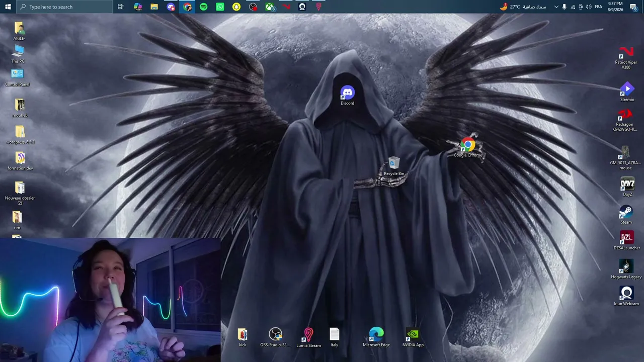Open Microsoft 365 from the taskbar
This screenshot has width=644, height=362.
(138, 7)
